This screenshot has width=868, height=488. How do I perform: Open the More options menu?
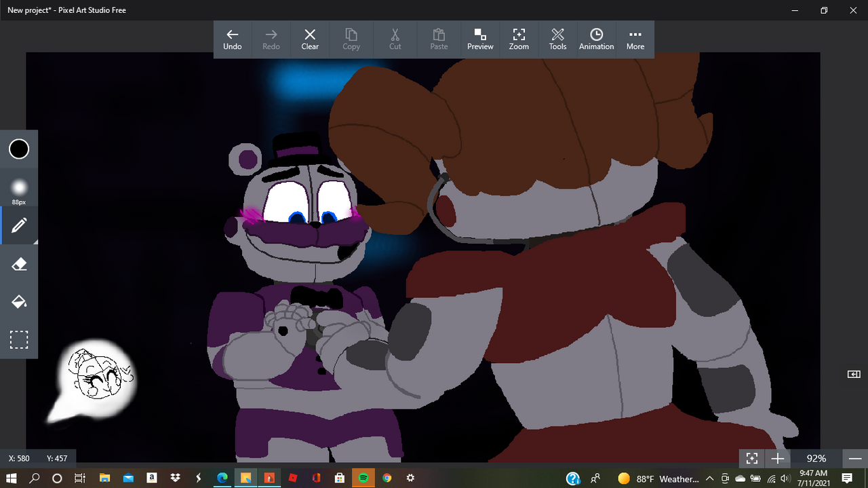(635, 39)
